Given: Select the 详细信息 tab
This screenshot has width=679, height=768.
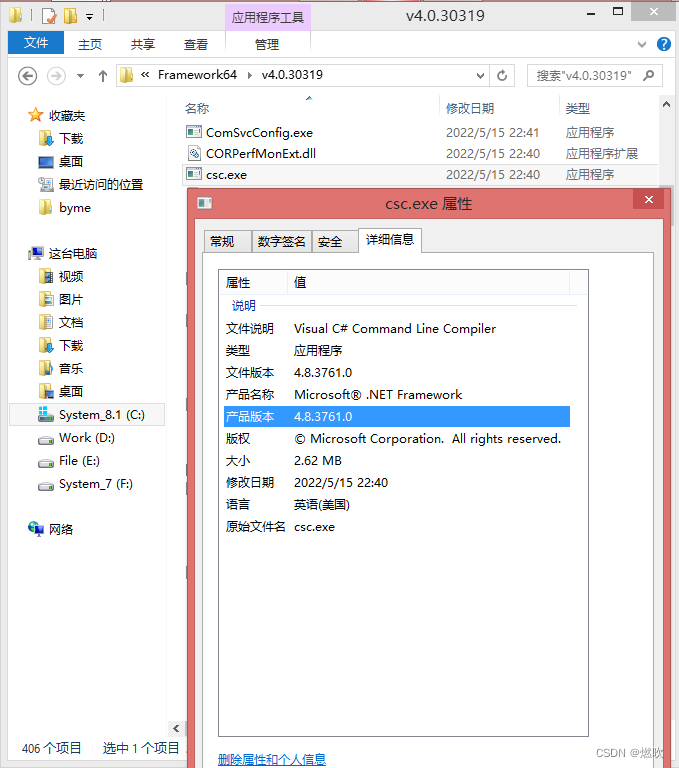Looking at the screenshot, I should click(x=390, y=240).
